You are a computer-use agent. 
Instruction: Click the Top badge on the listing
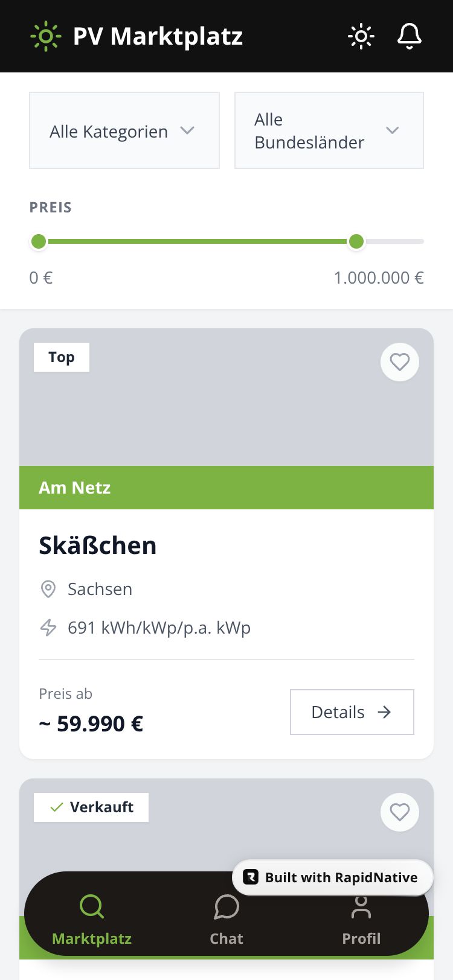62,357
